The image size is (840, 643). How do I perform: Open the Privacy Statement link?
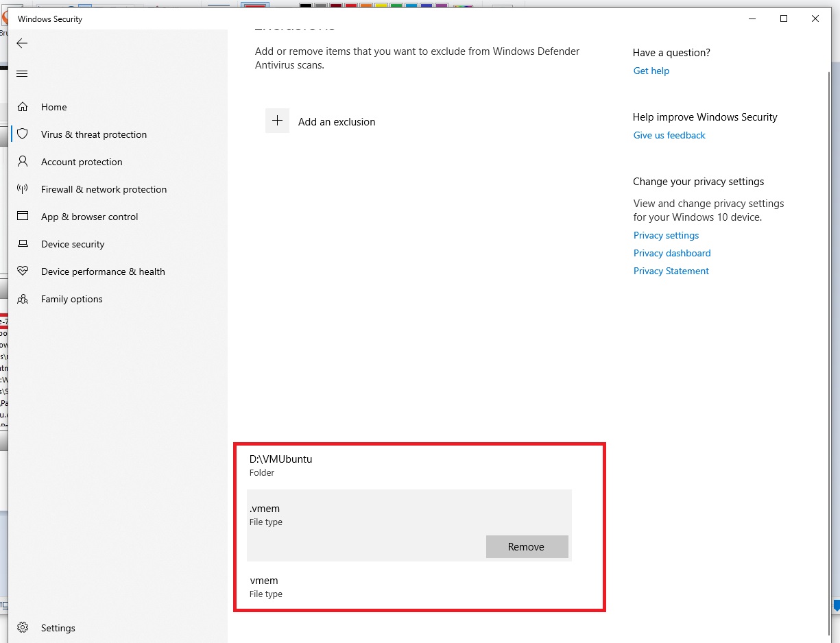click(671, 271)
